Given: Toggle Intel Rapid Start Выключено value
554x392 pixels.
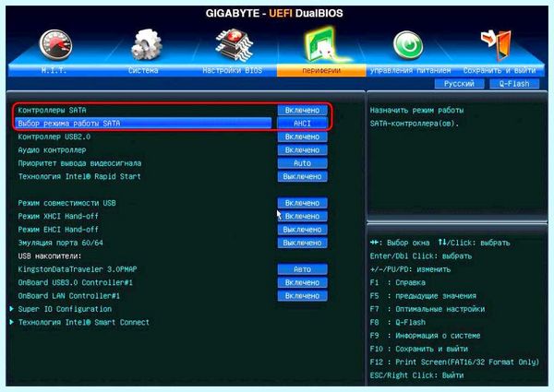Looking at the screenshot, I should (x=302, y=177).
